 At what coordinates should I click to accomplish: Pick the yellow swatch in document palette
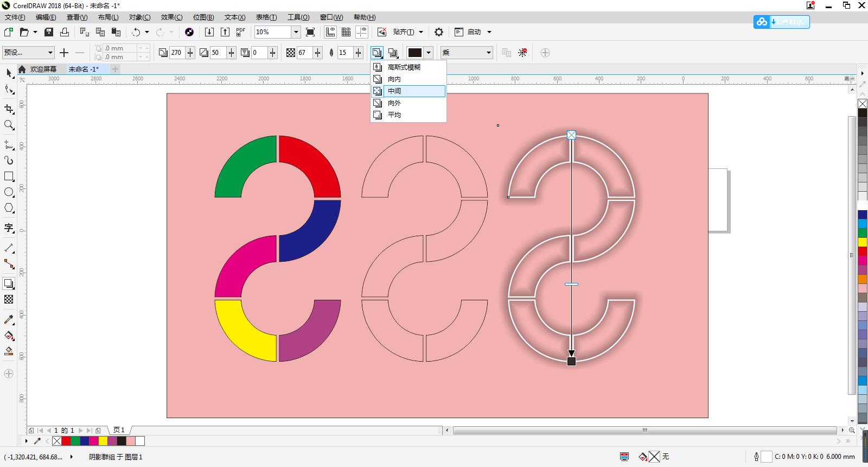[103, 441]
